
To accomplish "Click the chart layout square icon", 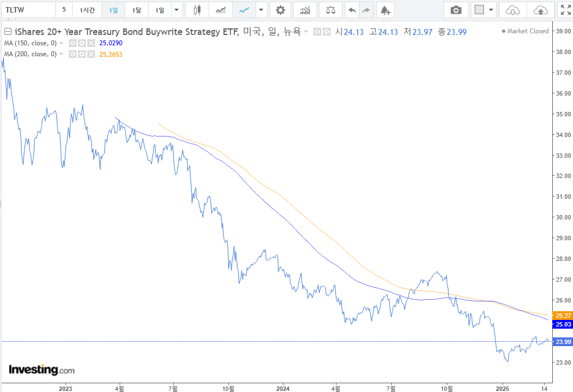I will point(479,10).
